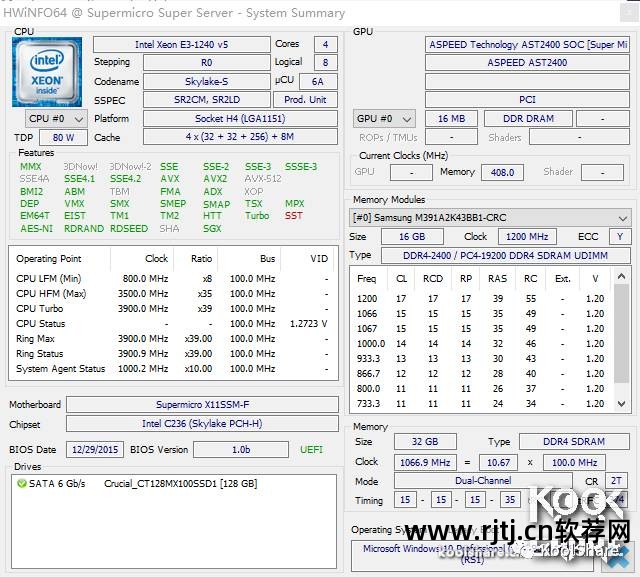
Task: Click the RDSEED feature flag
Action: pos(129,229)
